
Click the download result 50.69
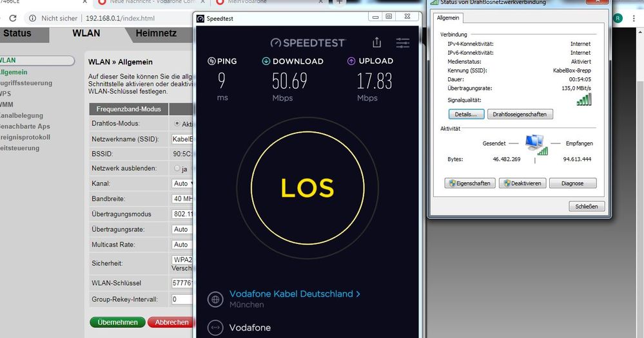click(x=289, y=81)
